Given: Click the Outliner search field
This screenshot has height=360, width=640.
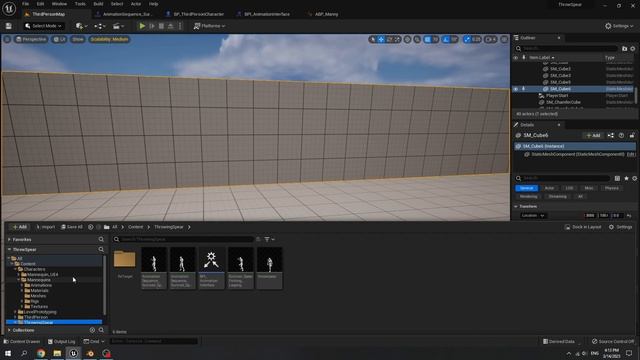Looking at the screenshot, I should pyautogui.click(x=567, y=49).
